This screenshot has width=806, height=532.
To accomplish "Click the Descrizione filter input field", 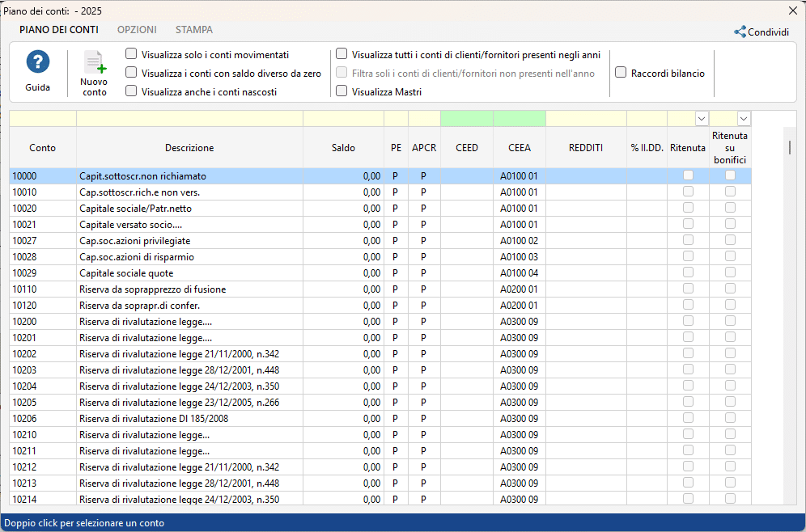I will [189, 119].
